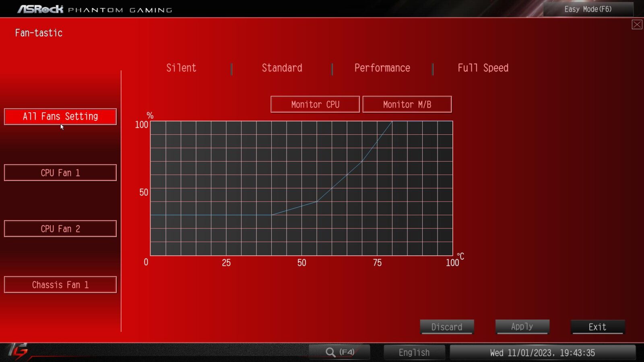Open the English language selector
This screenshot has height=362, width=644.
pos(414,353)
